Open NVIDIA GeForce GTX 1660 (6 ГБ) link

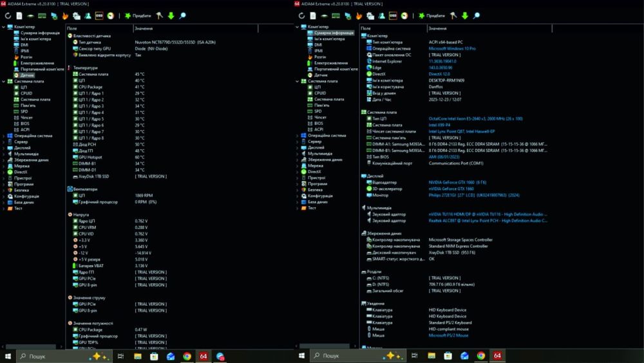457,182
